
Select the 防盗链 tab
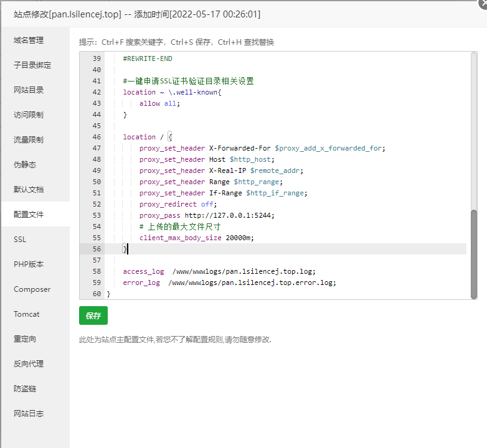tap(25, 389)
